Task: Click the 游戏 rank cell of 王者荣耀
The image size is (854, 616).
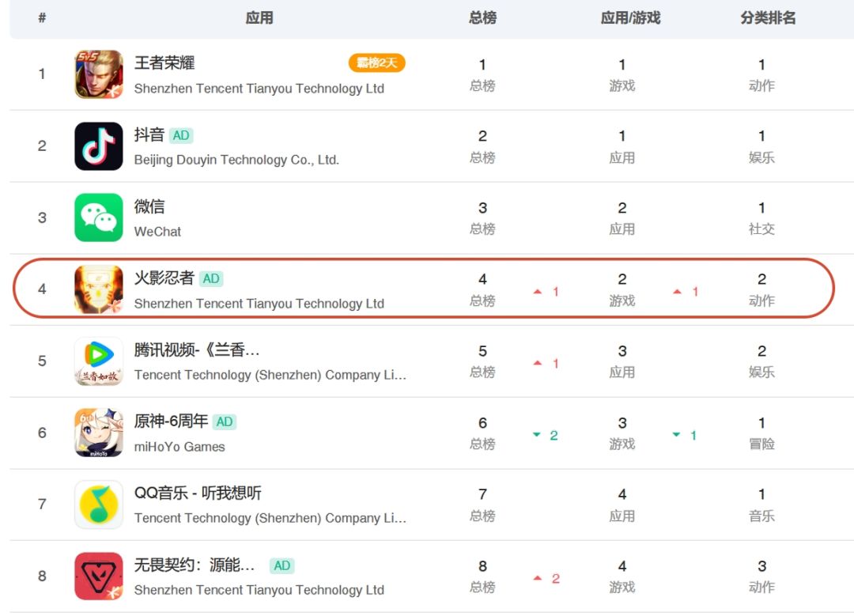Action: click(622, 76)
